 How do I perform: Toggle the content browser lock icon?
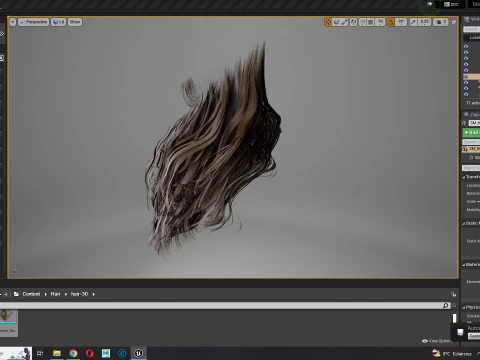click(454, 295)
